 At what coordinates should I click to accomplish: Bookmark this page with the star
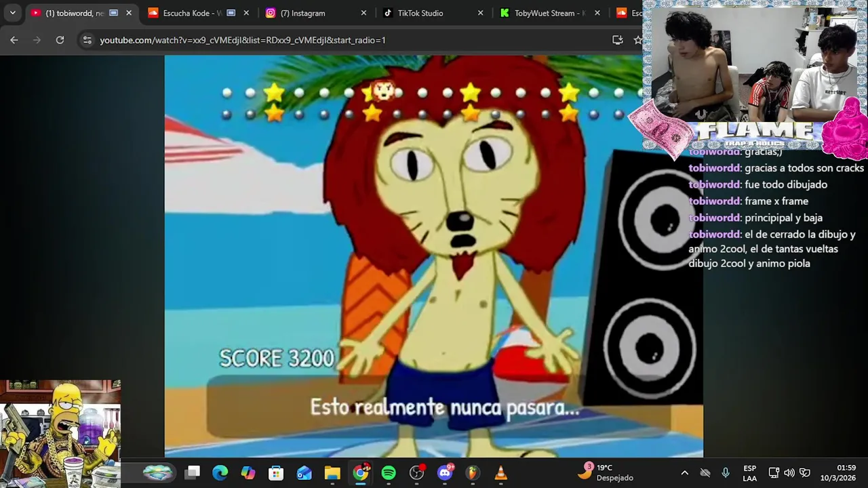(637, 40)
